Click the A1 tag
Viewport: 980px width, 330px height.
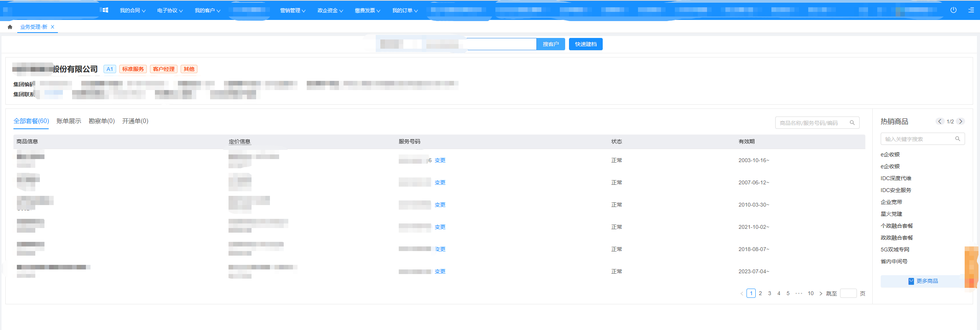point(110,69)
